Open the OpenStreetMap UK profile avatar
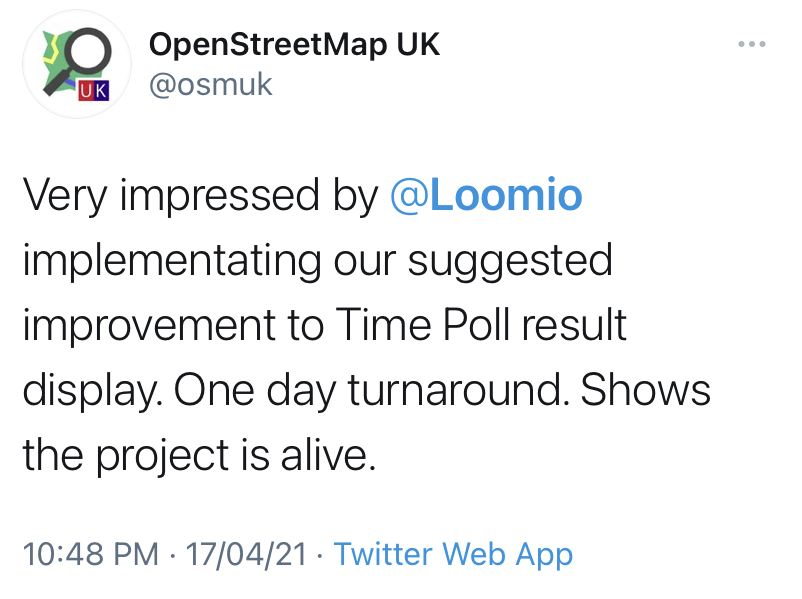This screenshot has height=599, width=802. click(x=77, y=64)
